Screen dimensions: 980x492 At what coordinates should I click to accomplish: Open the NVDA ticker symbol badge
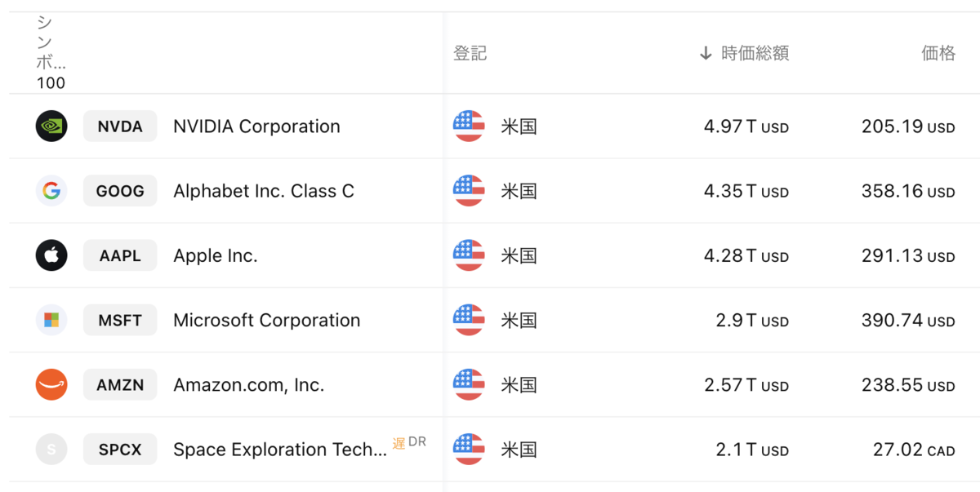click(x=120, y=126)
